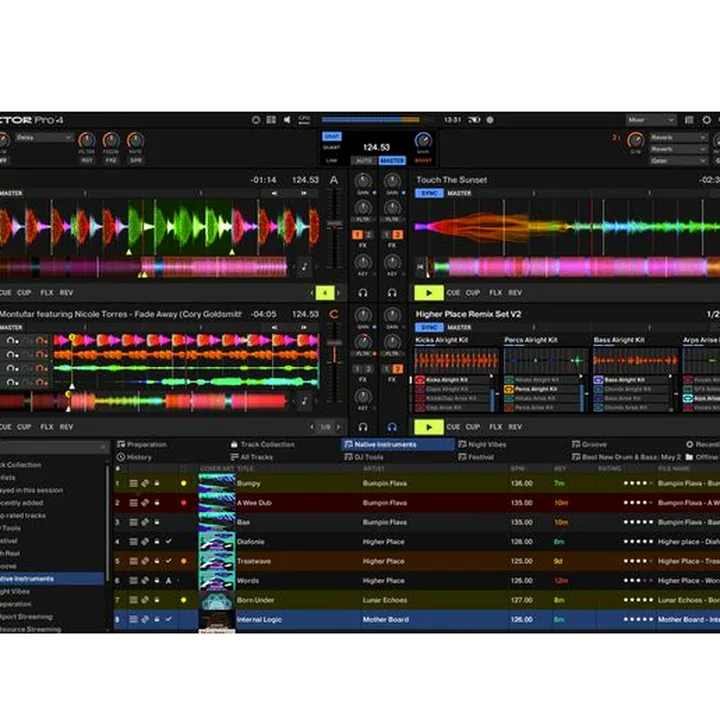Disable the blue headphone cue for deck D
This screenshot has height=720, width=720.
[392, 427]
